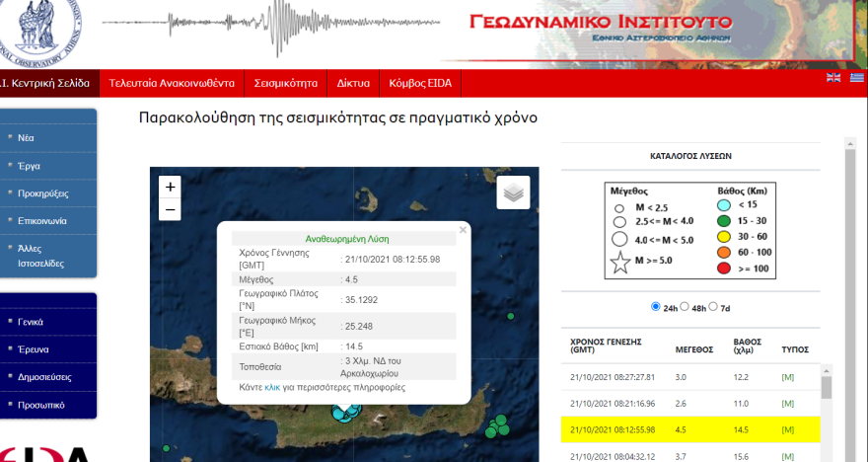Click the ΒΑΘΟΣ column header
This screenshot has width=868, height=462.
click(x=748, y=346)
